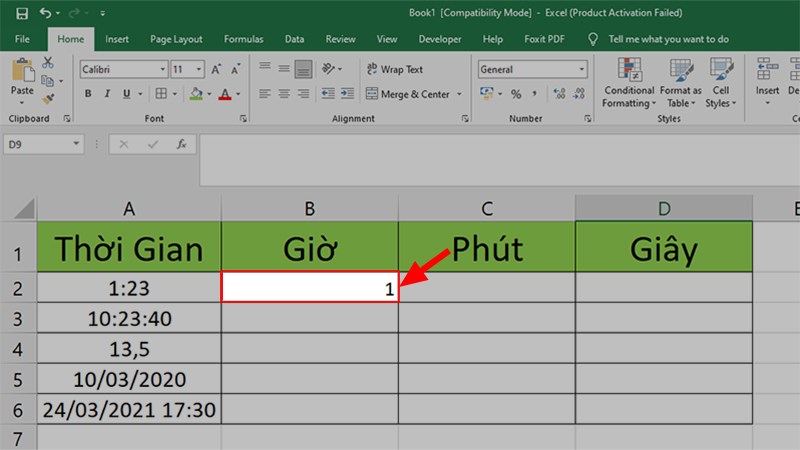Set Top Align vertical alignment
Viewport: 800px width, 450px height.
click(264, 68)
